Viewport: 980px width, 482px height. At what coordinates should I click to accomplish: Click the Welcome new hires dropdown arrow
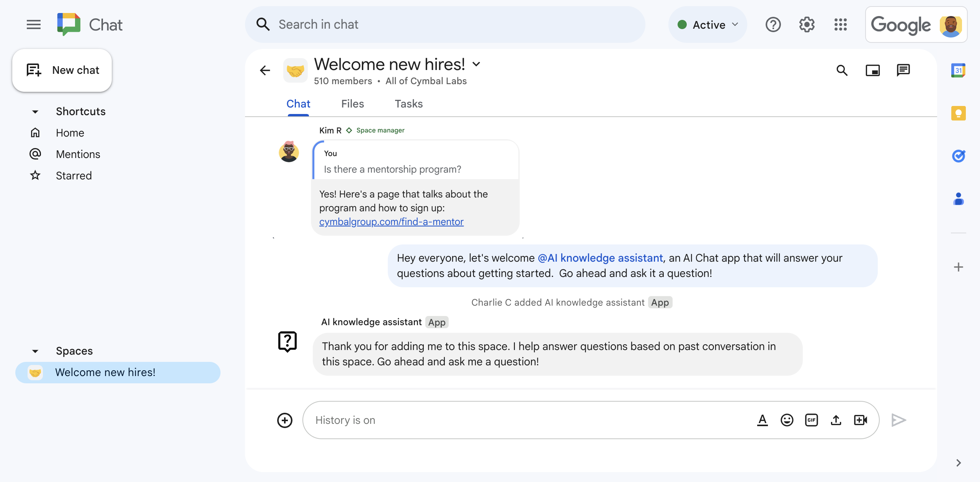(479, 64)
